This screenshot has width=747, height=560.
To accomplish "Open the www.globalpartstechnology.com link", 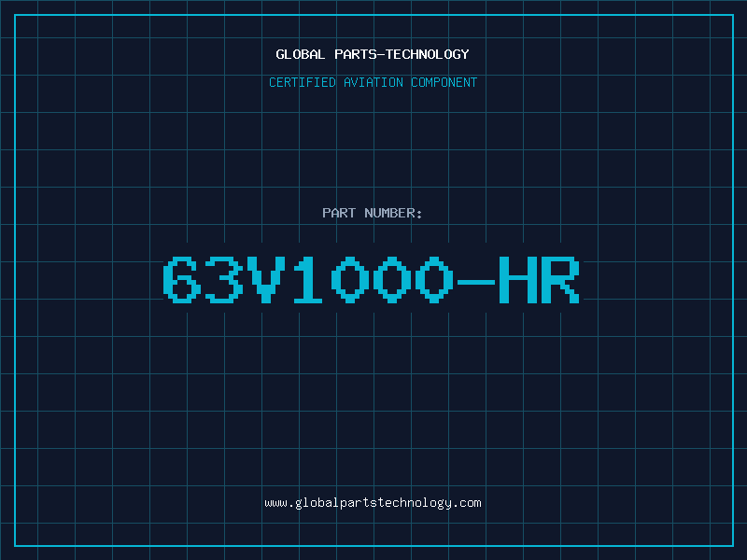I will pos(373,503).
